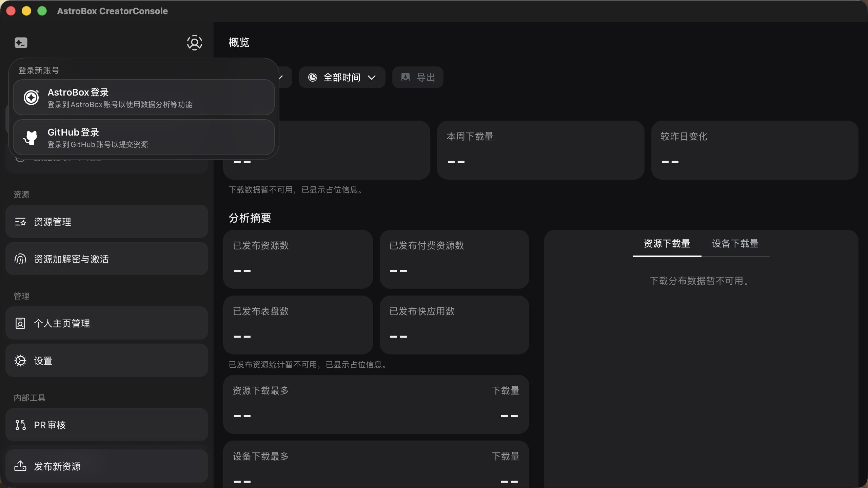Screen dimensions: 868x488
Task: Click the profile badge icon for 个人主页管理
Action: tap(20, 324)
